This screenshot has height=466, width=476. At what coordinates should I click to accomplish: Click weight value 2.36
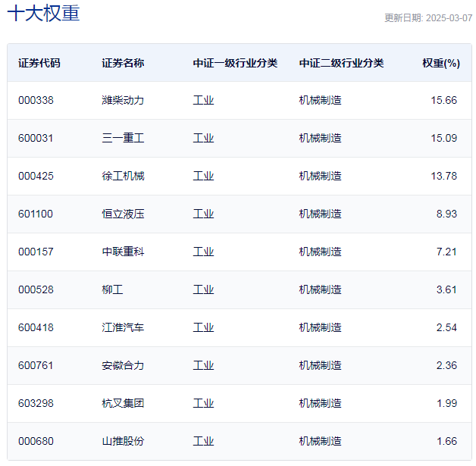446,365
